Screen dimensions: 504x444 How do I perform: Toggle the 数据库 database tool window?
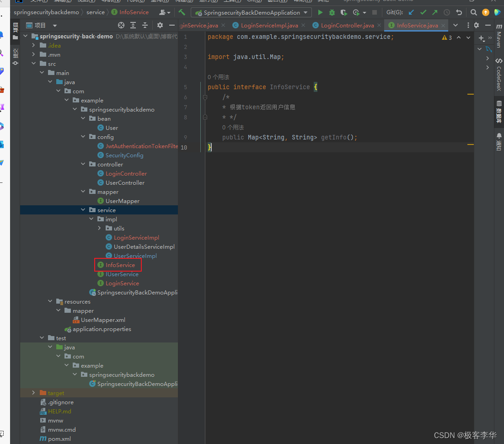[499, 112]
